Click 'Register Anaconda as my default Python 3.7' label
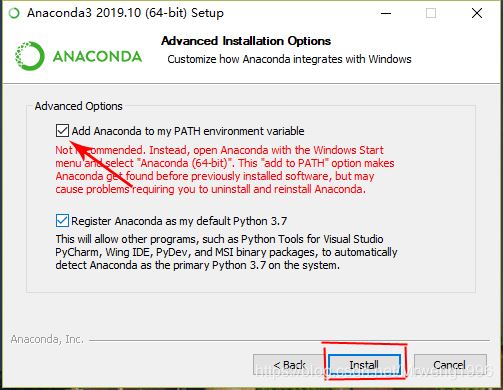The width and height of the screenshot is (503, 390). (x=179, y=221)
